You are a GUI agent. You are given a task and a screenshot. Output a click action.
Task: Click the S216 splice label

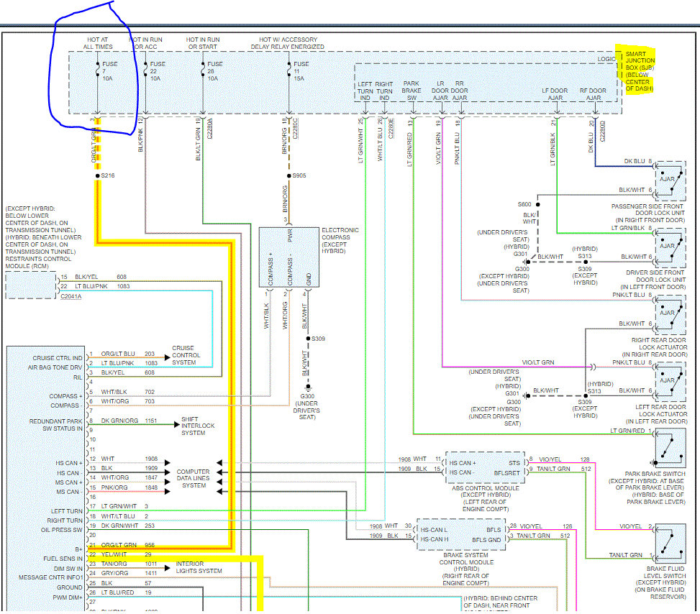pyautogui.click(x=108, y=175)
